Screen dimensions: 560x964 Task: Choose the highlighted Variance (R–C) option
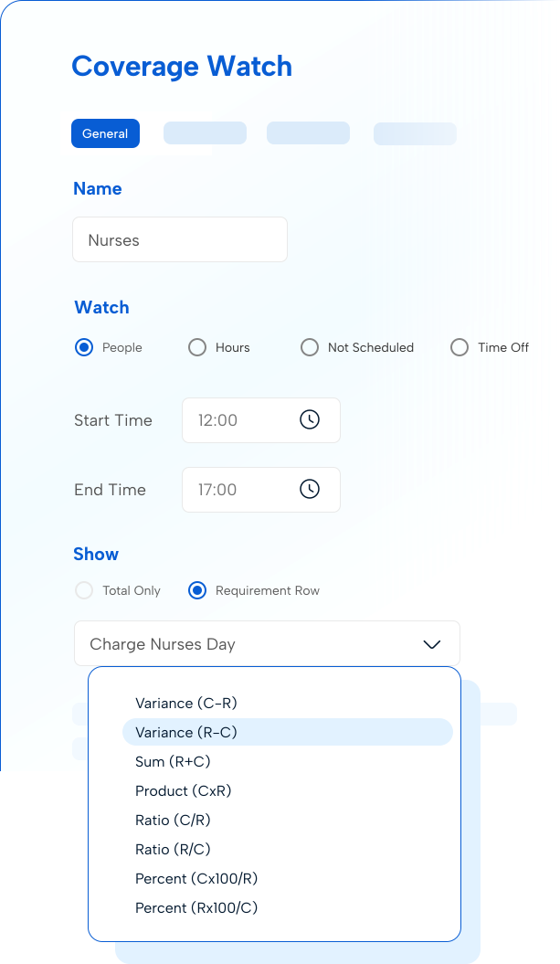(186, 732)
